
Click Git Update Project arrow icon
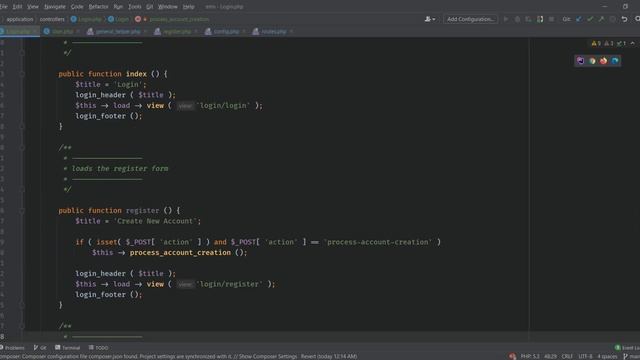579,19
